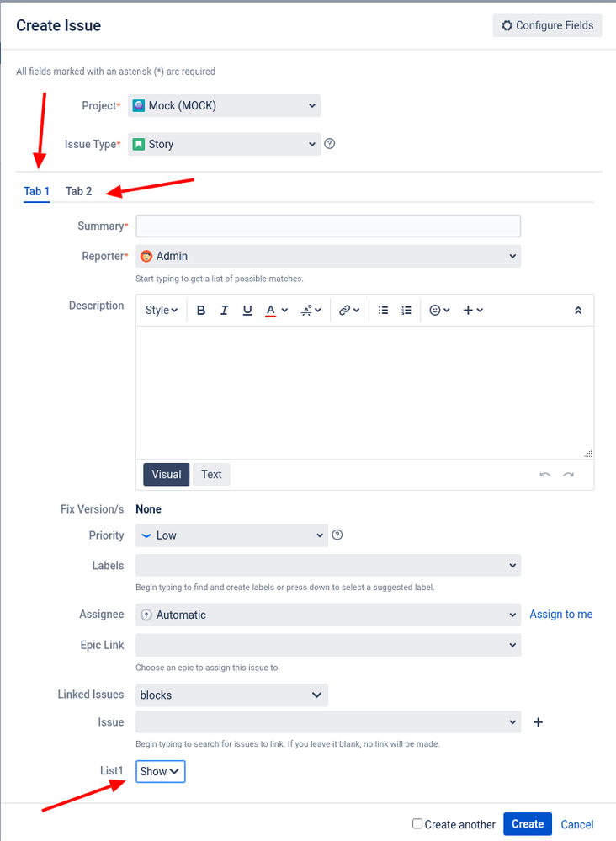Open the Assignee dropdown
Viewport: 616px width, 841px height.
pyautogui.click(x=328, y=615)
